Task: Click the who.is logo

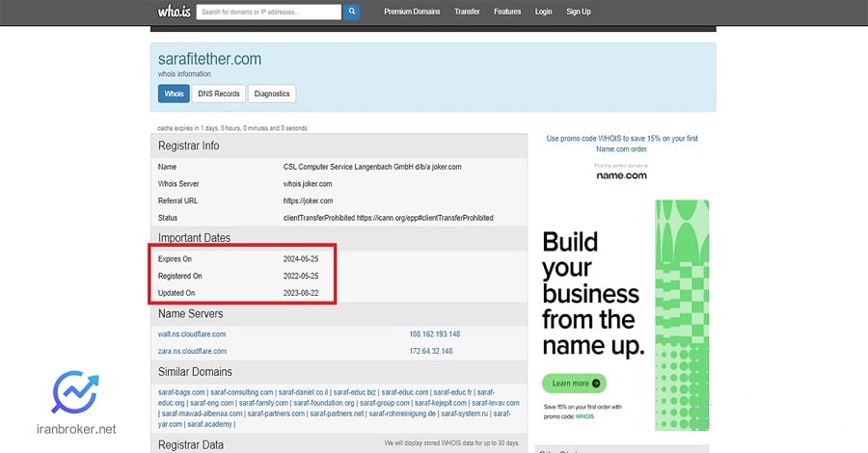Action: (174, 12)
